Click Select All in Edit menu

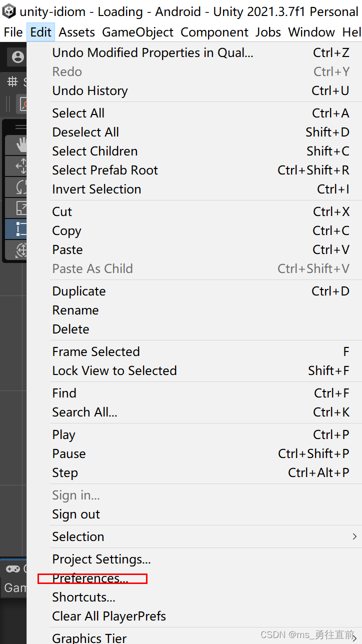click(x=78, y=113)
